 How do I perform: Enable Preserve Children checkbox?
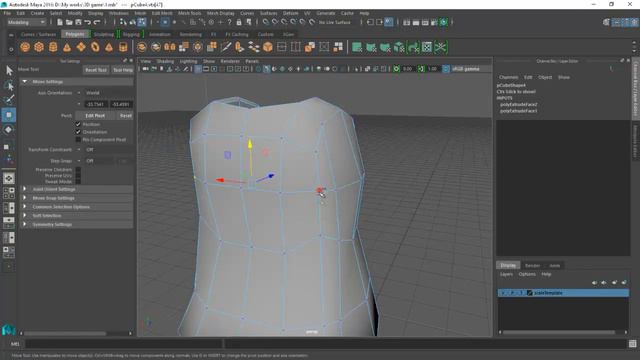[78, 169]
